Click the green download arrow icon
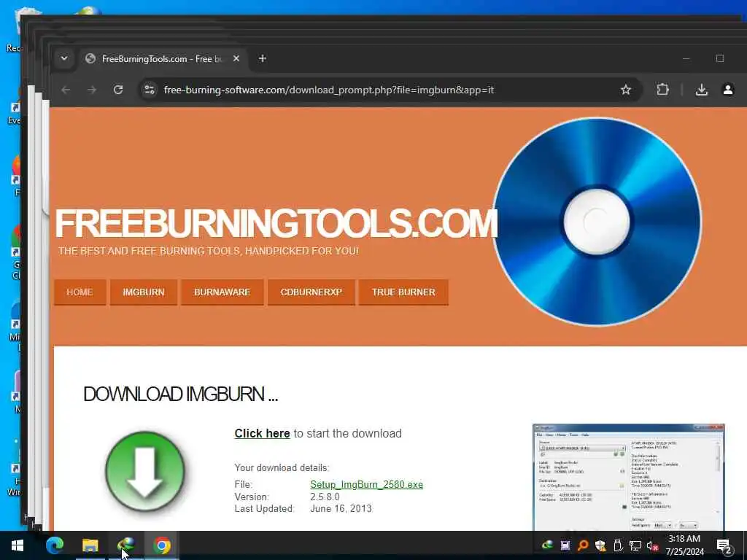This screenshot has width=747, height=560. [x=145, y=470]
